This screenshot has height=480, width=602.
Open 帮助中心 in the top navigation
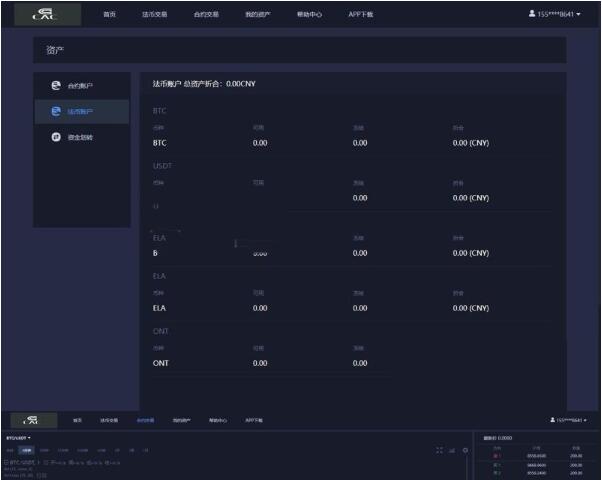click(x=309, y=15)
